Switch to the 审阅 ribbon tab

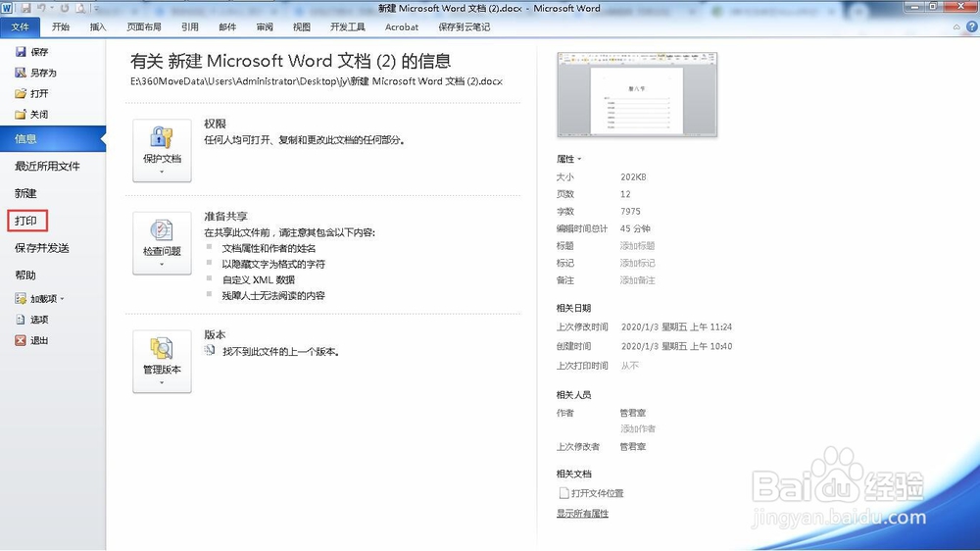265,26
